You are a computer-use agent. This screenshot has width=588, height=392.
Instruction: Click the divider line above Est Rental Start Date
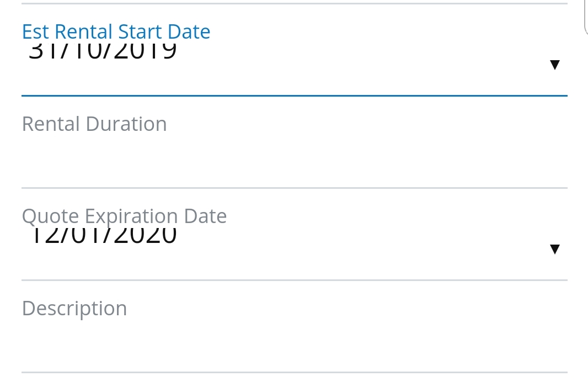pyautogui.click(x=294, y=4)
